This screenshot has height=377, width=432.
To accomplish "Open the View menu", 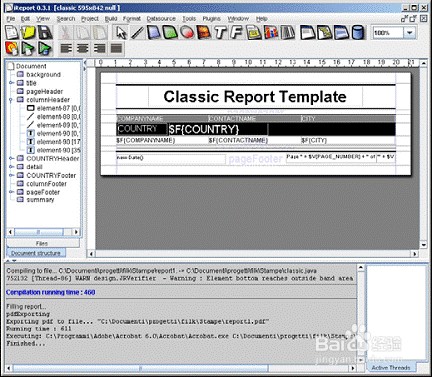I will pos(43,19).
